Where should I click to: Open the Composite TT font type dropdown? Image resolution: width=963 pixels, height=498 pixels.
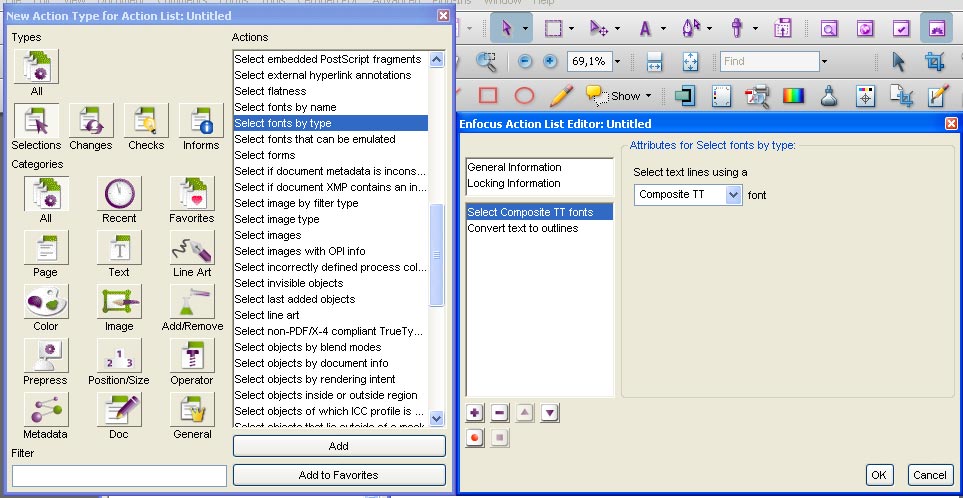coord(733,195)
